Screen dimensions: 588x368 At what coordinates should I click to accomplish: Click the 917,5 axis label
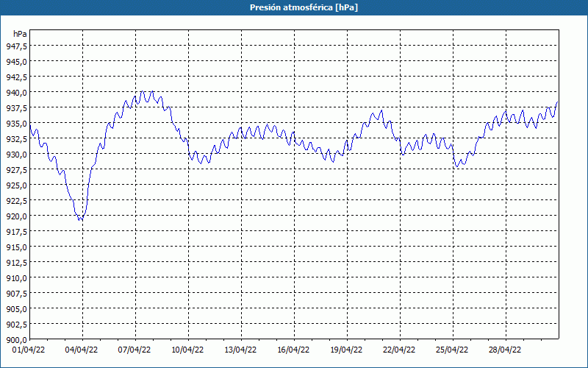coord(16,232)
